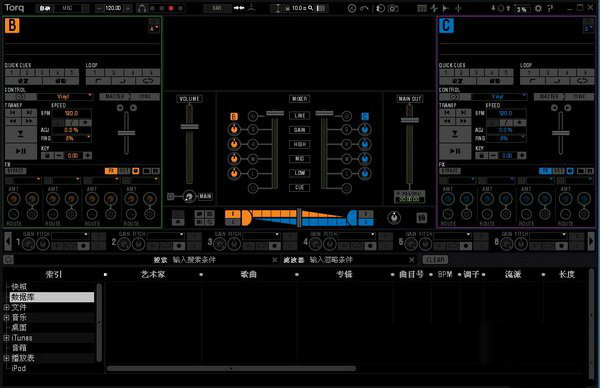Viewport: 600px width, 388px height.
Task: Click the magnifier zoom icon beside 10.0s
Action: 311,8
